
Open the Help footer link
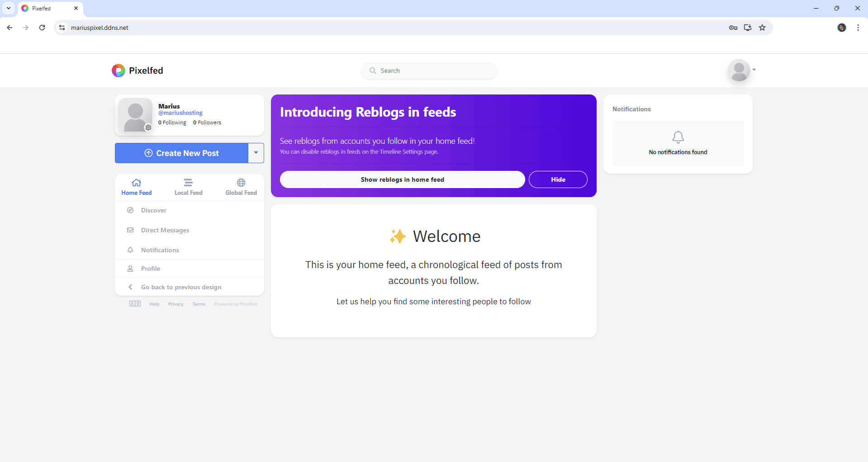click(x=154, y=304)
